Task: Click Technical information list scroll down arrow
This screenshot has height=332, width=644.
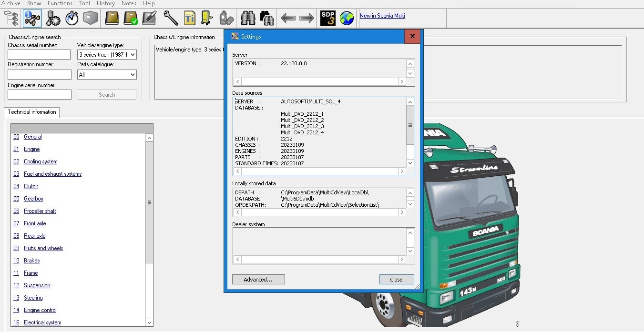Action: coord(149,322)
